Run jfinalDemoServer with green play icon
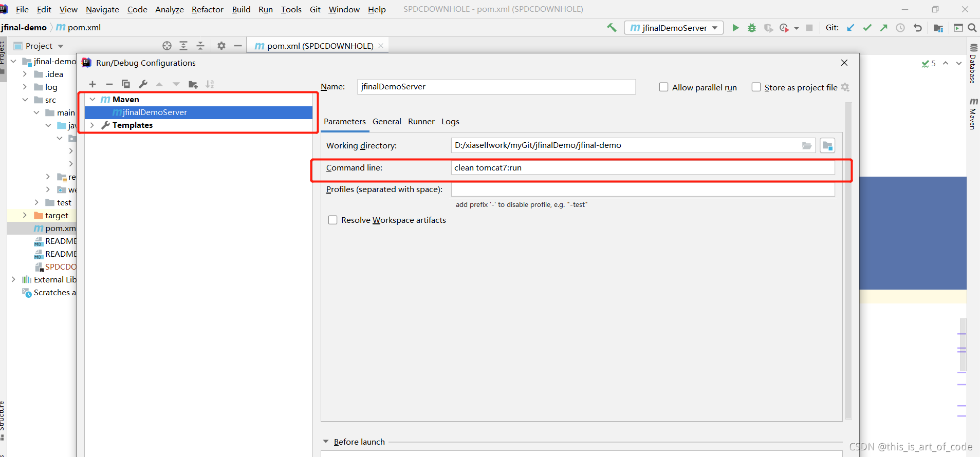Image resolution: width=980 pixels, height=457 pixels. click(x=735, y=28)
